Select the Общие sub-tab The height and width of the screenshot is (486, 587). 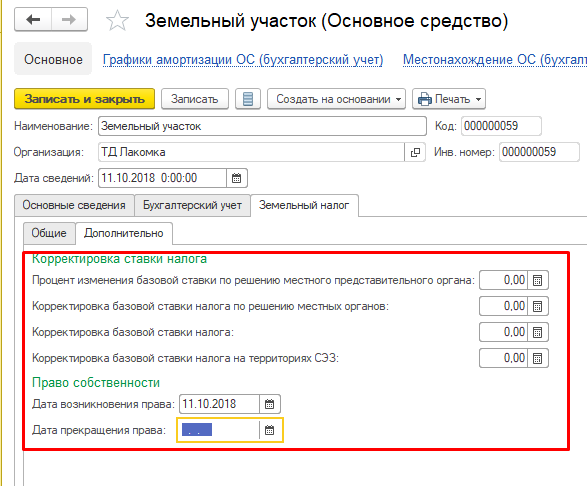[49, 233]
